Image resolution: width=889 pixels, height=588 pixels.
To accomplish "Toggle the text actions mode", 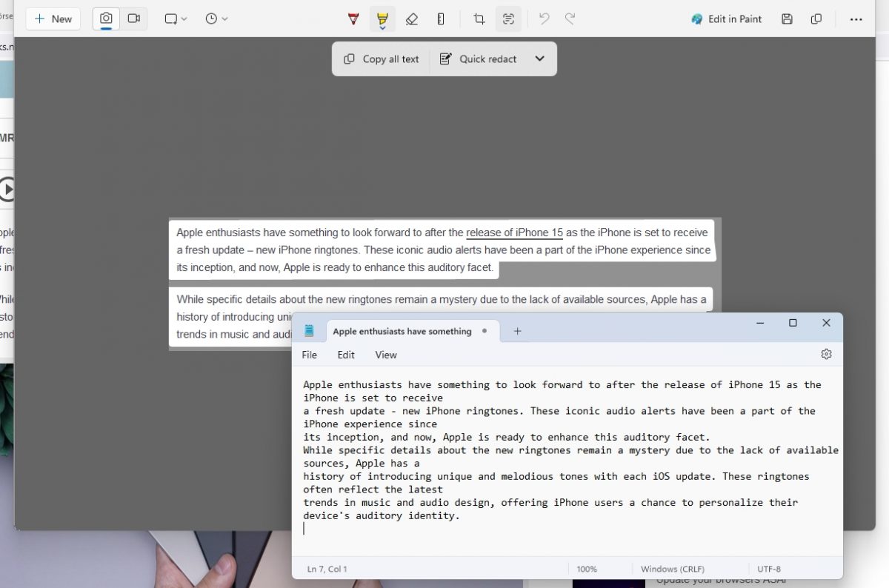I will [509, 19].
